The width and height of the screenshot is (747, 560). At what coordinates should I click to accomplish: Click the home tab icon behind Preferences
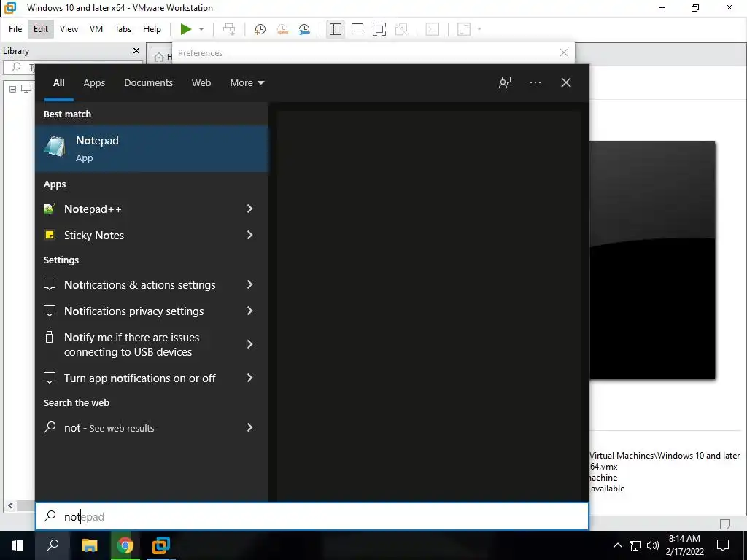click(x=158, y=58)
